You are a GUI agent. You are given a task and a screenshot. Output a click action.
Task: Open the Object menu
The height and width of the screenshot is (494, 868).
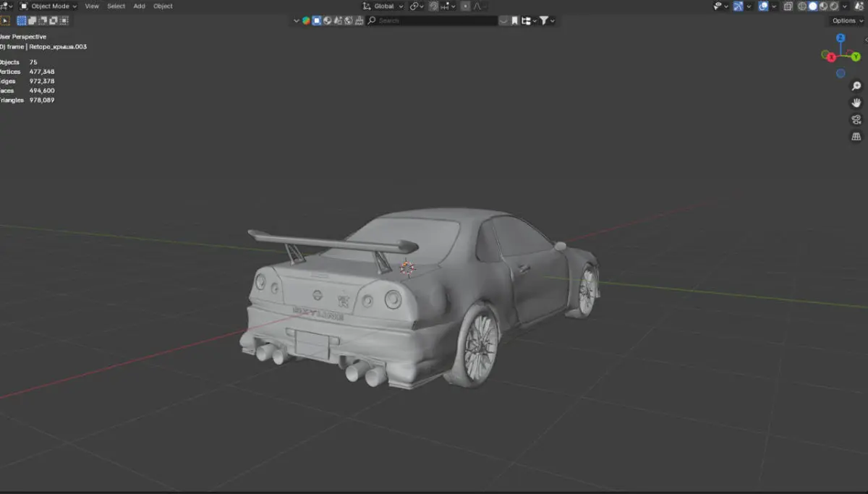[x=163, y=6]
